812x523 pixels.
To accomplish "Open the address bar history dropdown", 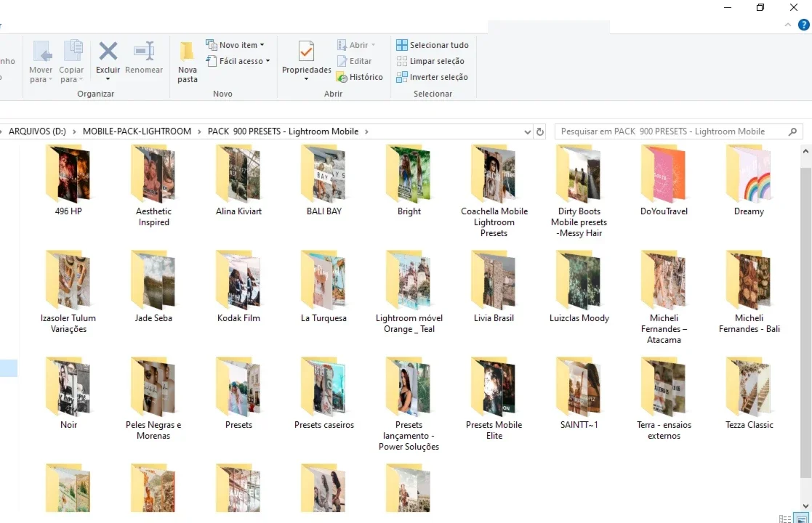I will click(x=527, y=132).
